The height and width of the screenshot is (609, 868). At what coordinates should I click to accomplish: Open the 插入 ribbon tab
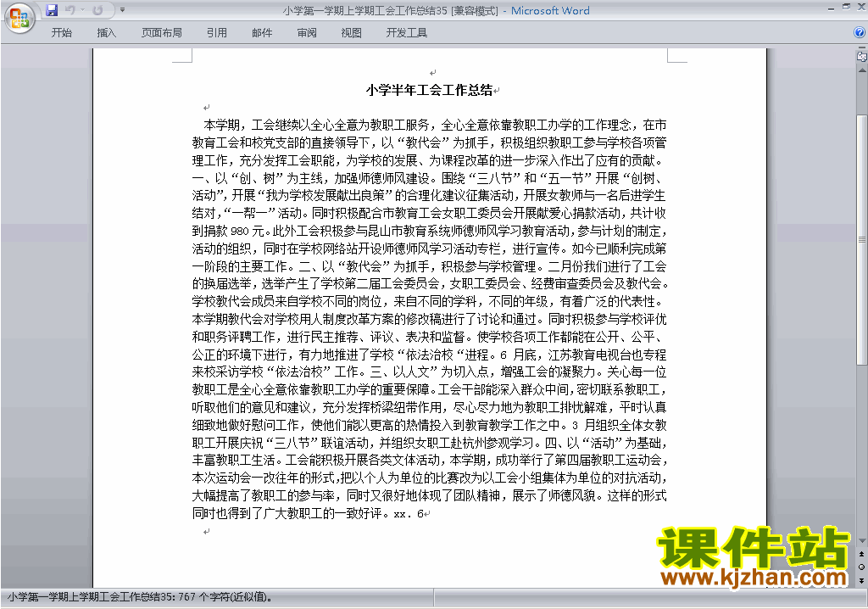click(x=106, y=33)
